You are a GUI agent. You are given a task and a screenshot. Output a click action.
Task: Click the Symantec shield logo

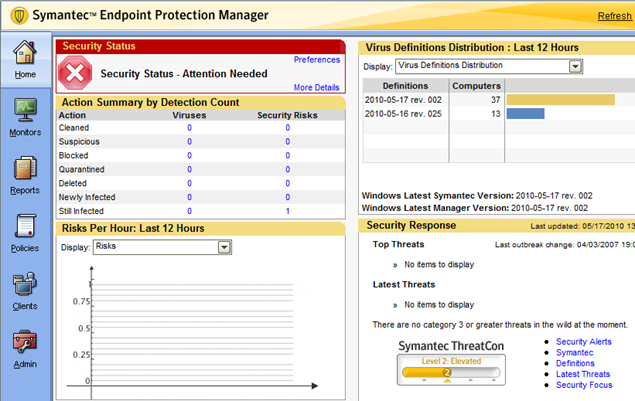[19, 16]
